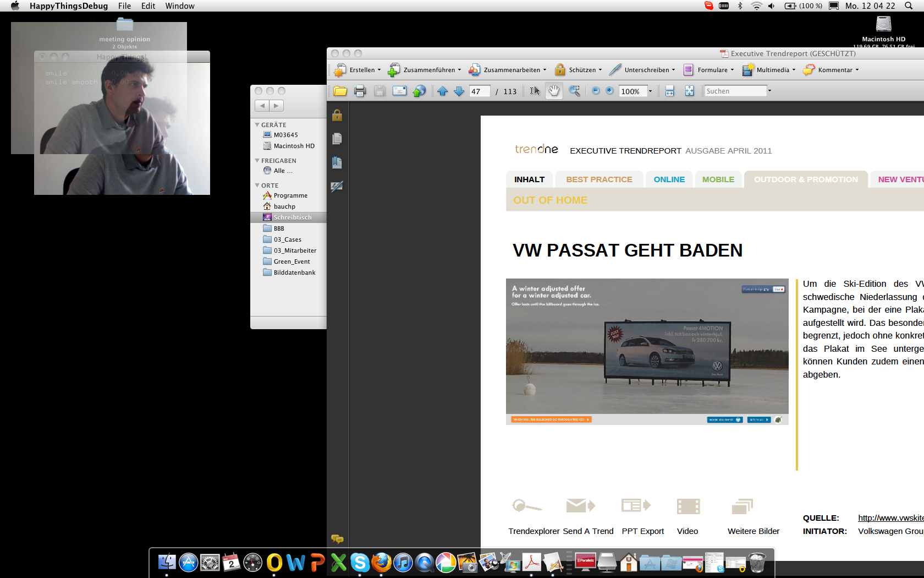Open the page thumbnails panel icon
This screenshot has height=578, width=924.
[x=337, y=139]
